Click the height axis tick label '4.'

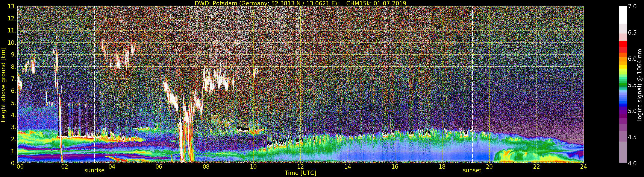14,115
